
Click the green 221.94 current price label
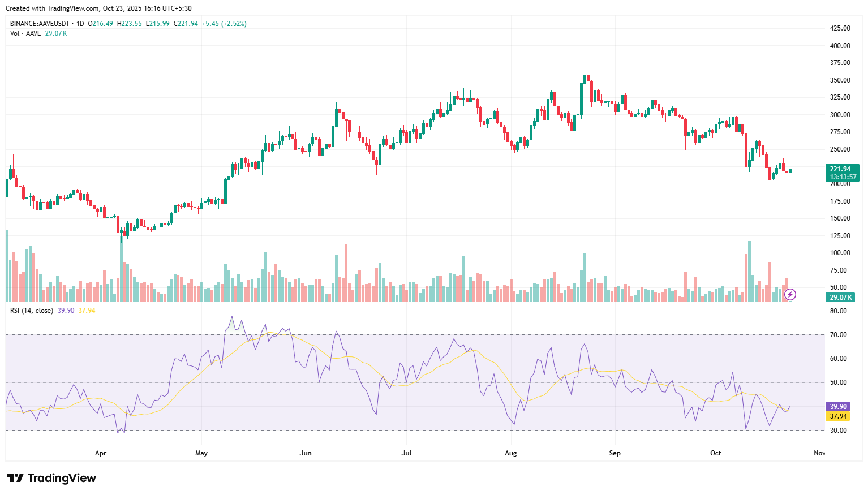840,169
